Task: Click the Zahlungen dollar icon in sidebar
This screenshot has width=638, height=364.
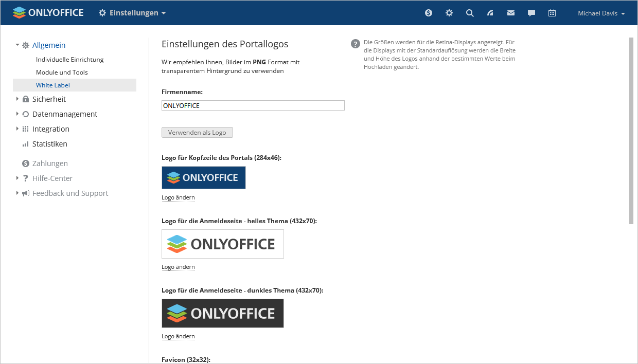Action: (26, 163)
